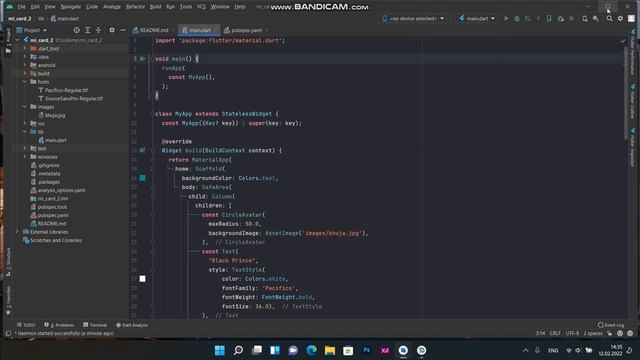Viewport: 640px width, 360px height.
Task: Click the Select Opened File target icon
Action: click(76, 30)
